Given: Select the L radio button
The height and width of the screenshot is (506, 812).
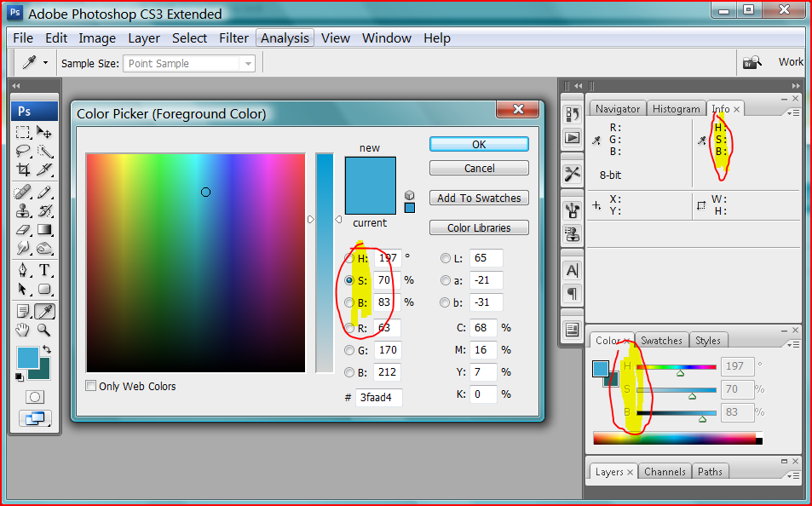Looking at the screenshot, I should 445,257.
